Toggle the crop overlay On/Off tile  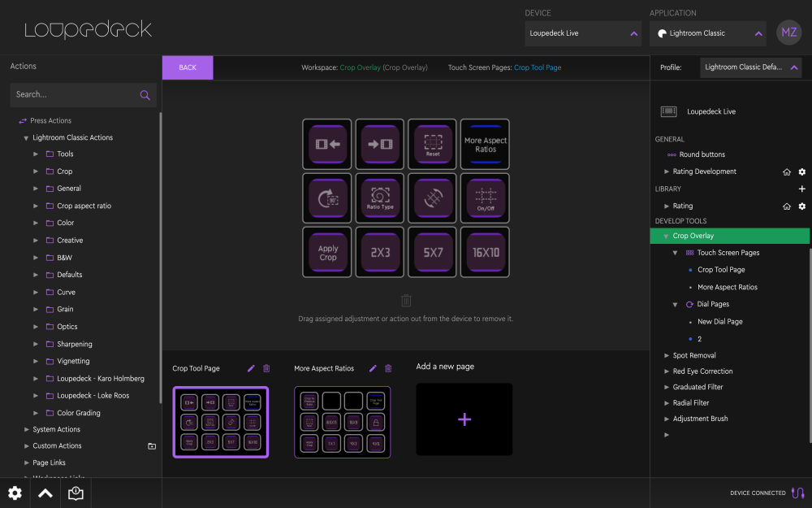coord(486,198)
